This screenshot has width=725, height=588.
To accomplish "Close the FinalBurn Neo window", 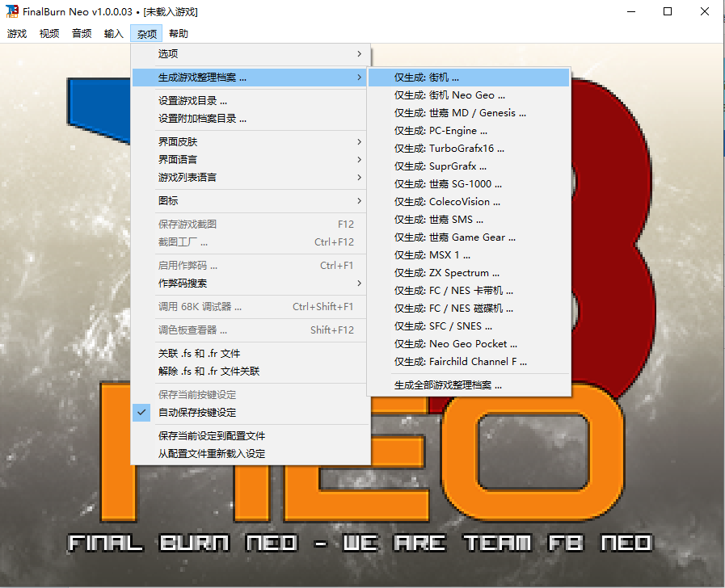I will 705,11.
